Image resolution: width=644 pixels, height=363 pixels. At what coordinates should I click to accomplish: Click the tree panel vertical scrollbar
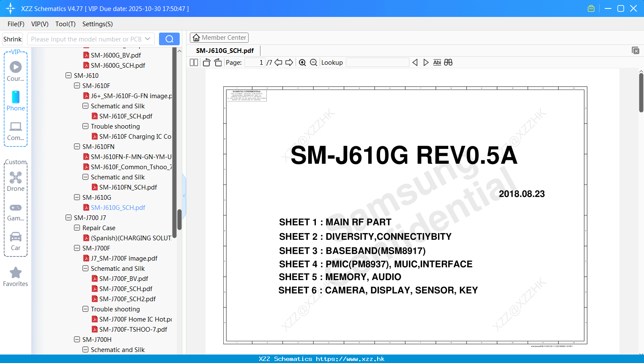(179, 220)
